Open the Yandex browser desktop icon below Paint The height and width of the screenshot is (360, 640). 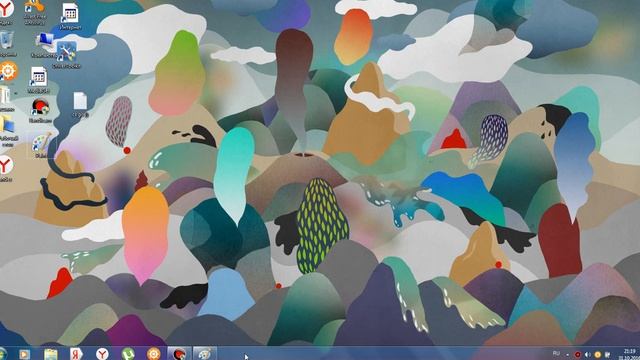coord(6,168)
